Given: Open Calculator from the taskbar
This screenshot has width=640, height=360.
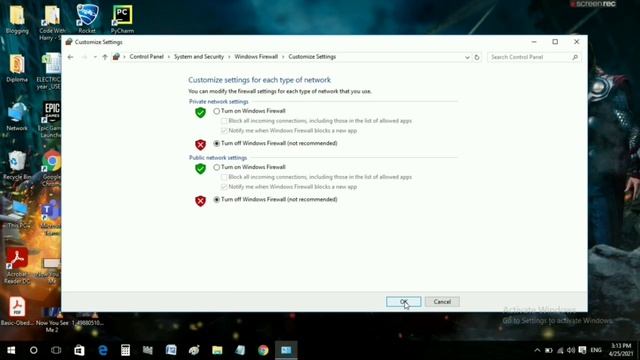Looking at the screenshot, I should pos(125,350).
